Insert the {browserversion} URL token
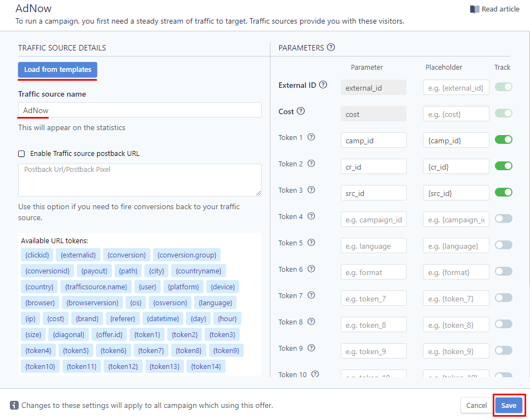This screenshot has width=530, height=420. pyautogui.click(x=92, y=303)
